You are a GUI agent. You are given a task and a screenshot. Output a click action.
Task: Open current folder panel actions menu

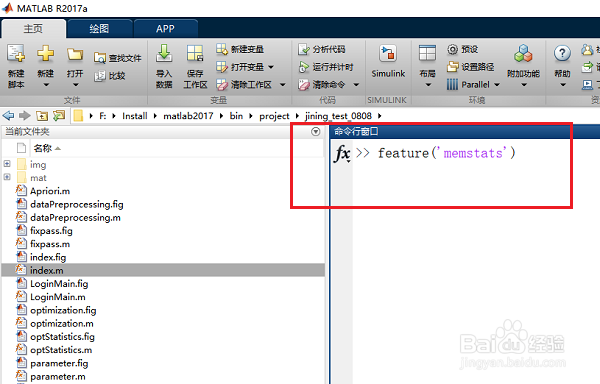pos(315,132)
